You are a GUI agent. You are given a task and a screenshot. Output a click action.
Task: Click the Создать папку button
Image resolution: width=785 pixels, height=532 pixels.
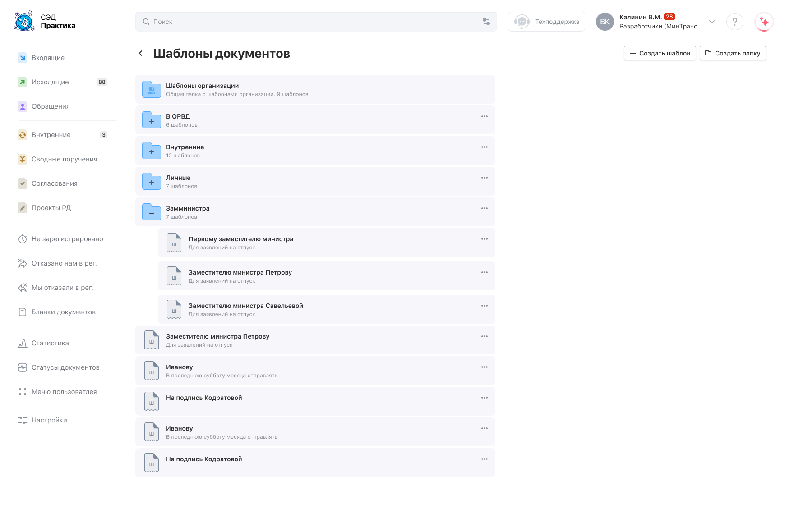pos(732,53)
